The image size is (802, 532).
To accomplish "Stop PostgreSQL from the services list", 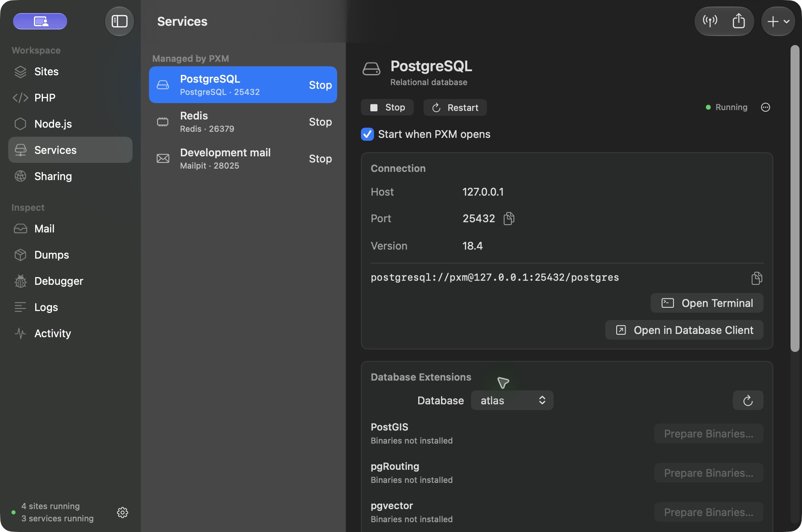I will [x=320, y=85].
